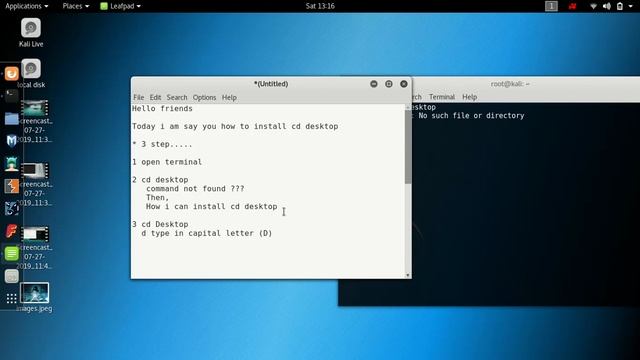Click the workspace 1 indicator
The height and width of the screenshot is (360, 640).
(551, 6)
